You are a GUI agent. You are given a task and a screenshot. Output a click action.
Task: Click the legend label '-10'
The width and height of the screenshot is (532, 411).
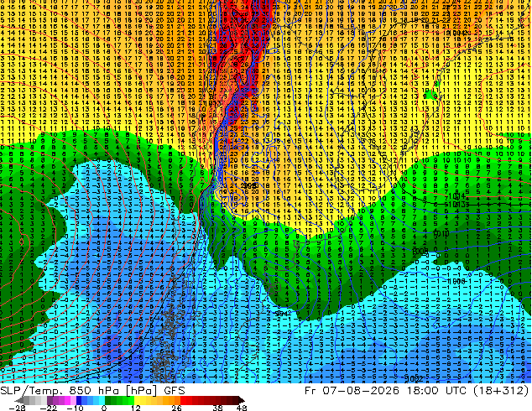point(75,408)
